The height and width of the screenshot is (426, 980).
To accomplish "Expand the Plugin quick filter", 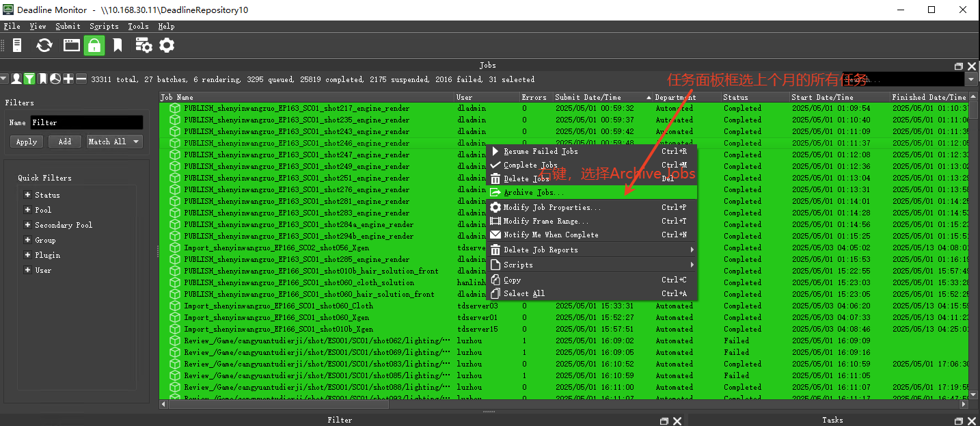I will tap(28, 255).
